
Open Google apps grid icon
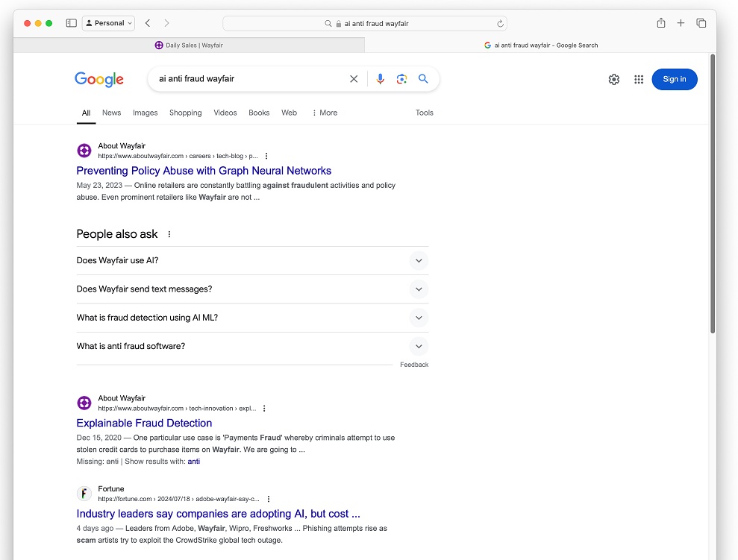click(639, 80)
